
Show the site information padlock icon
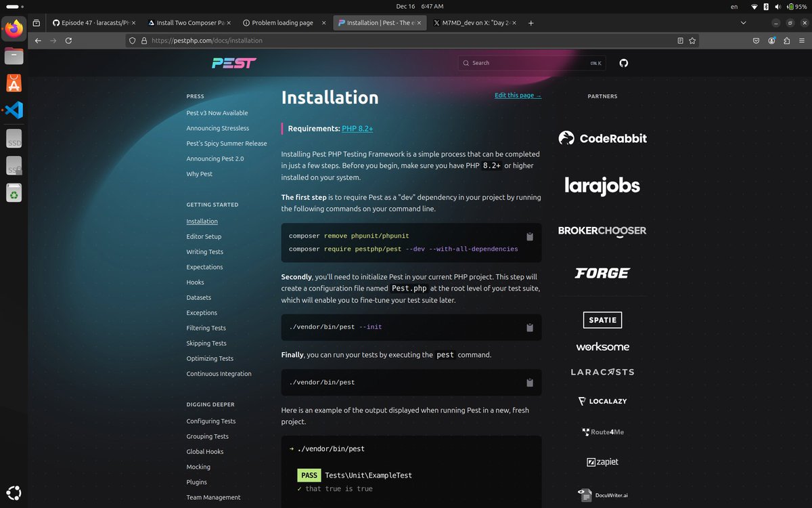coord(143,41)
